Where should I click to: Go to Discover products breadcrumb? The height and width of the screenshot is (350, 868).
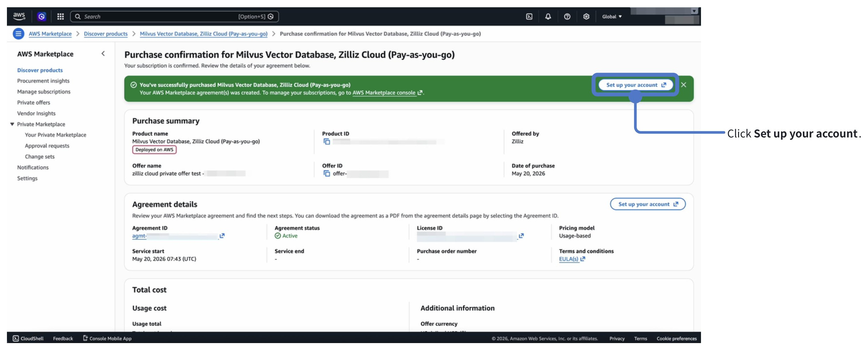click(x=106, y=34)
